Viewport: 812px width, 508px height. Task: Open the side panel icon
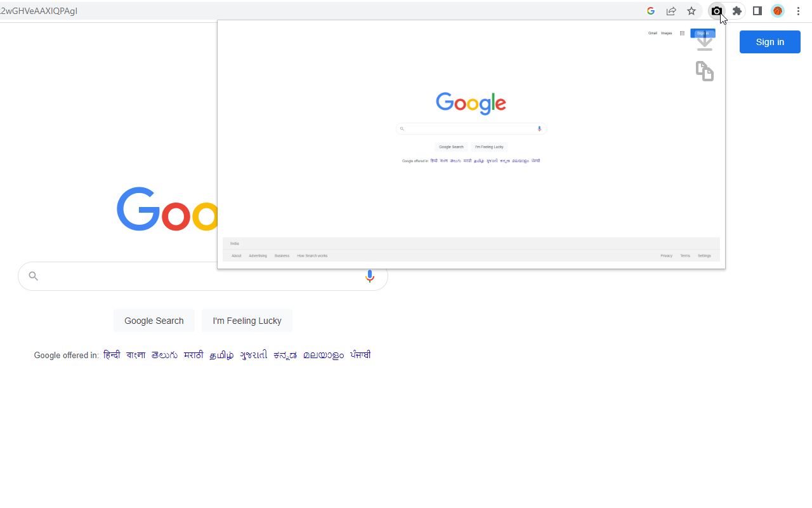click(x=757, y=11)
